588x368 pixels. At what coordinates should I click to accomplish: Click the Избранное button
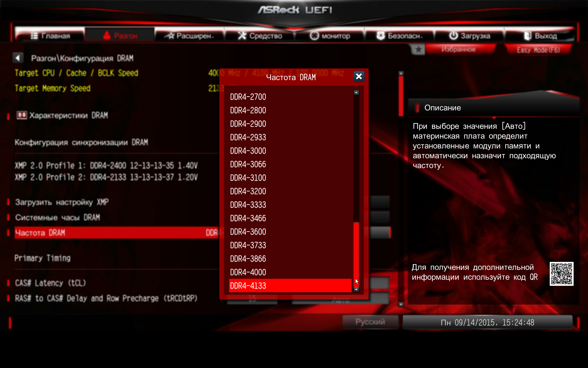coord(458,50)
